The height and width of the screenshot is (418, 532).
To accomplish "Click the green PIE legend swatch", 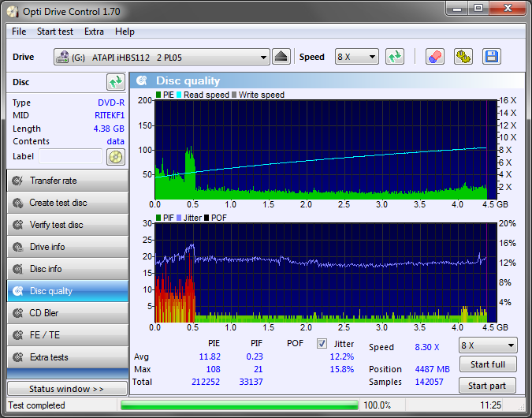I will point(158,95).
